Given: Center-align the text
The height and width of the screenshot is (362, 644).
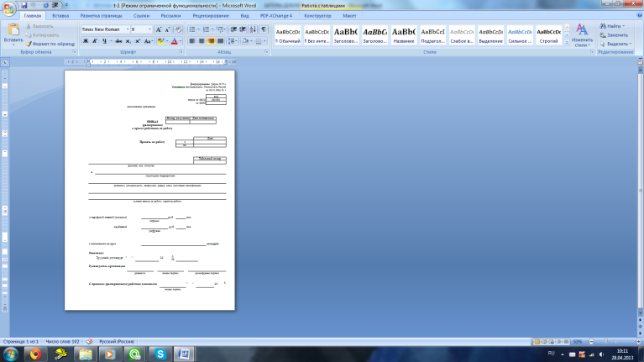Looking at the screenshot, I should (202, 41).
